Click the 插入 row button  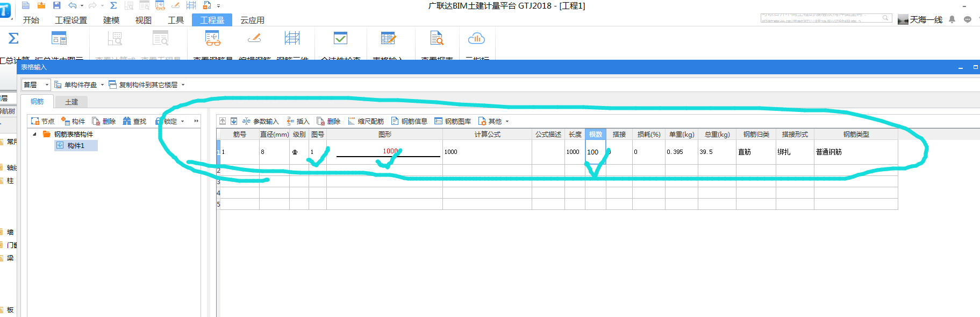[x=298, y=121]
